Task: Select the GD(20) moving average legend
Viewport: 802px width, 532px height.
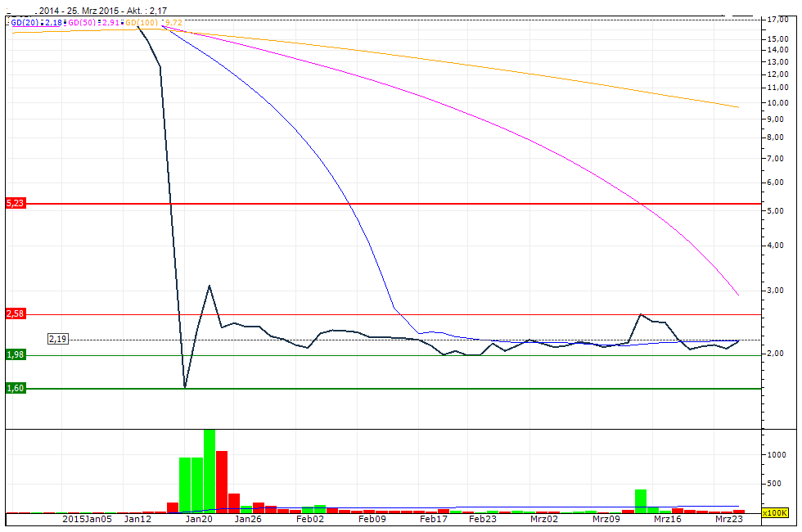Action: point(25,22)
